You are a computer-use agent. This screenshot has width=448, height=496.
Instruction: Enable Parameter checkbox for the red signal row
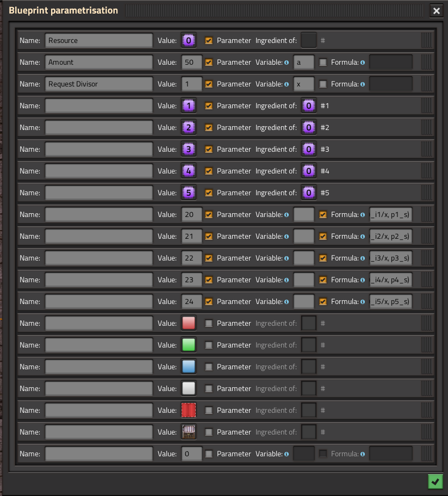[209, 324]
